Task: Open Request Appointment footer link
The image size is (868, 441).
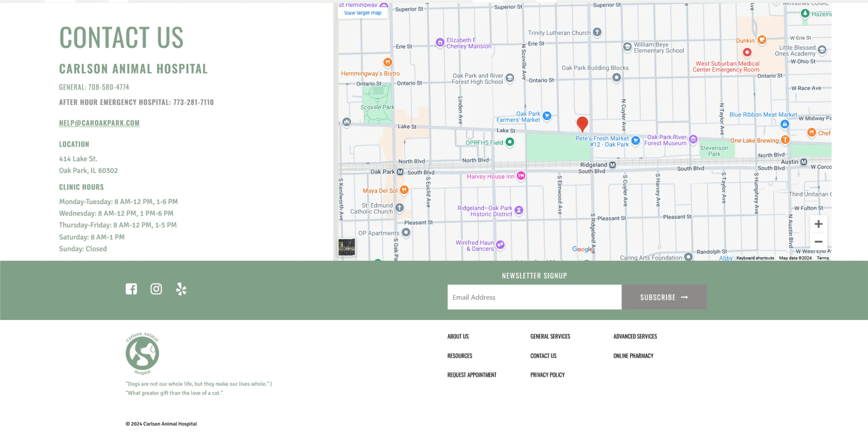Action: [x=471, y=375]
